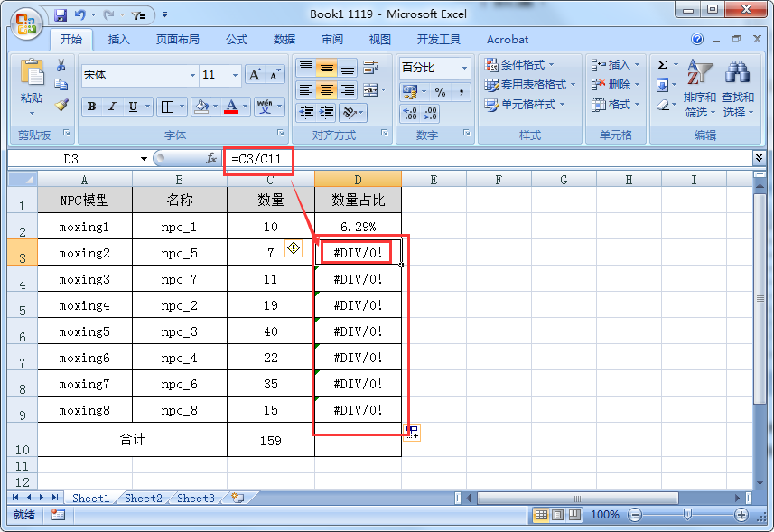
Task: Apply red font color A
Action: click(x=231, y=107)
